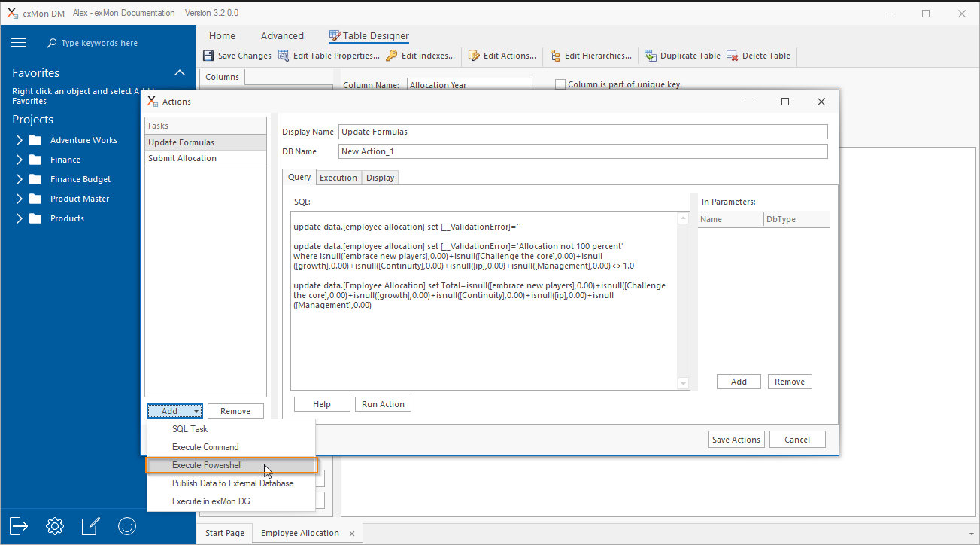Screen dimensions: 980x545
Task: Select the Table Designer ribbon tab
Action: tap(369, 35)
